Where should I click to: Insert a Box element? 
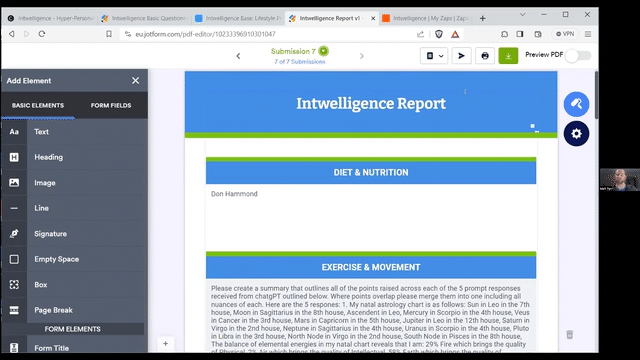pos(74,285)
